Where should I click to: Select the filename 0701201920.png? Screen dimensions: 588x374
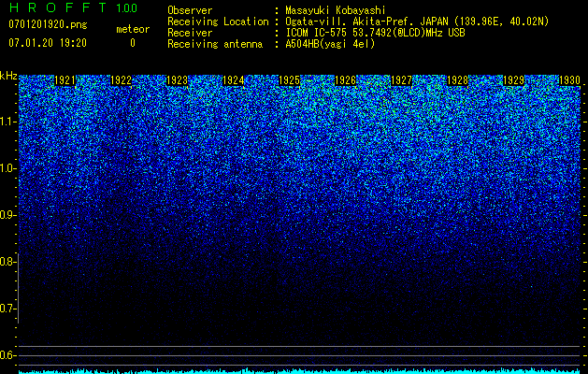click(48, 25)
